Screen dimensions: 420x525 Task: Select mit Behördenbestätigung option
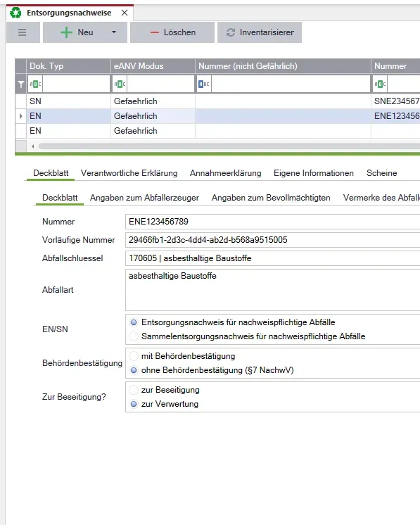[134, 356]
